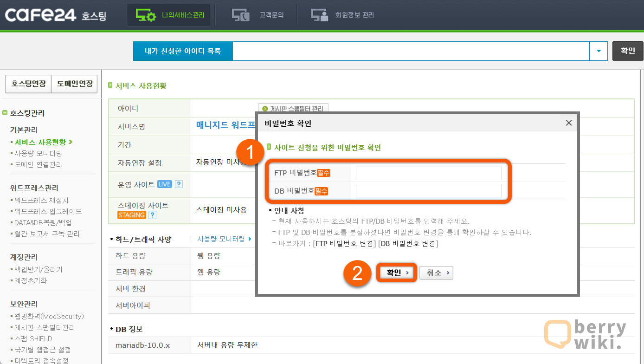The width and height of the screenshot is (644, 364).
Task: Click the 서버내 용량 무제한 cell
Action: 227,345
